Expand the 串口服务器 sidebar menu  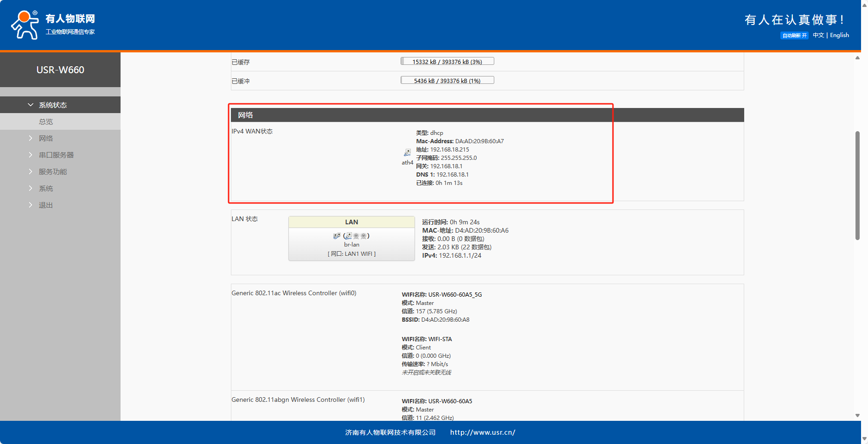(56, 155)
